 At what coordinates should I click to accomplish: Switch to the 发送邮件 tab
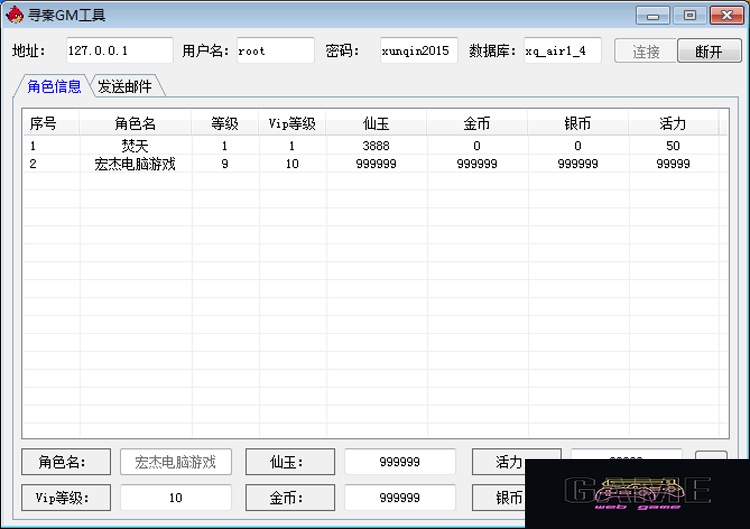[125, 87]
